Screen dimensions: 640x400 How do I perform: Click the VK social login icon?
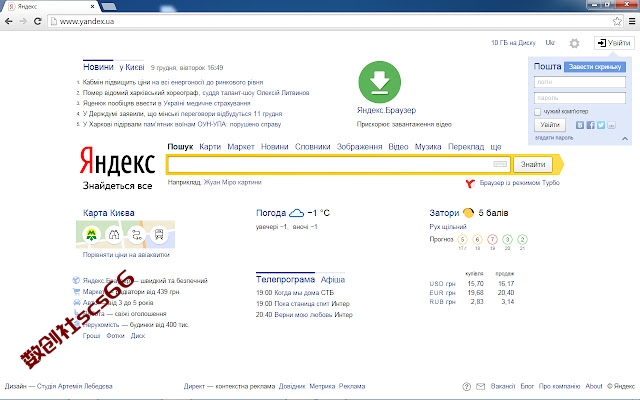(x=580, y=125)
